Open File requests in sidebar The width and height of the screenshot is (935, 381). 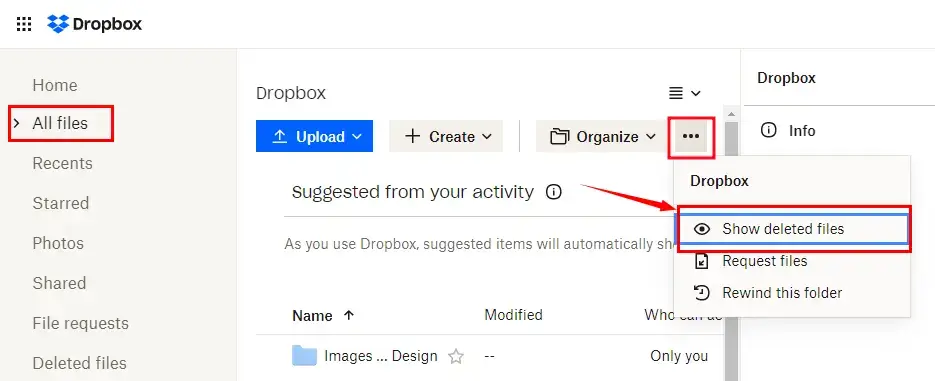(81, 323)
